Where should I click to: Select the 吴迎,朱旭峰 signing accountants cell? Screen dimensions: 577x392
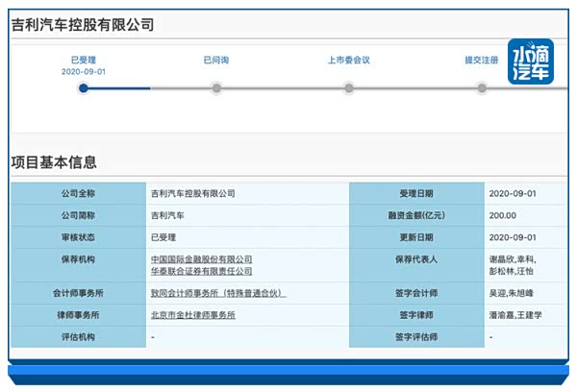click(515, 293)
